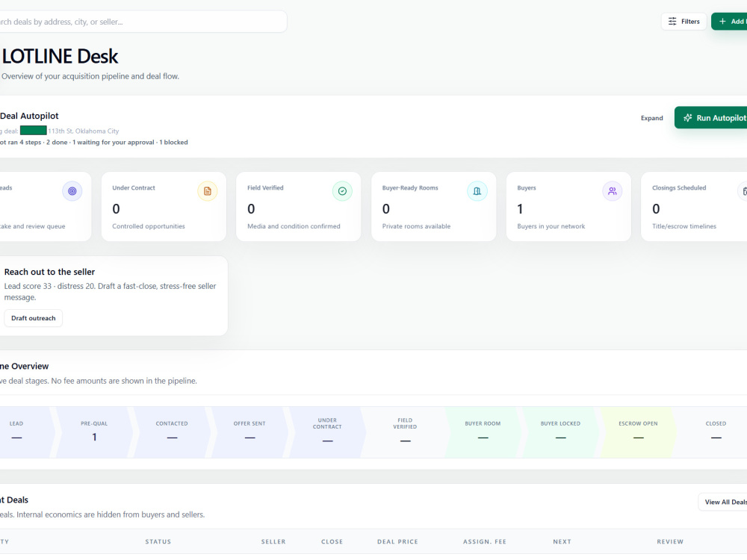Image resolution: width=747 pixels, height=560 pixels.
Task: Click 'Controlled opportunities' text
Action: 149,226
